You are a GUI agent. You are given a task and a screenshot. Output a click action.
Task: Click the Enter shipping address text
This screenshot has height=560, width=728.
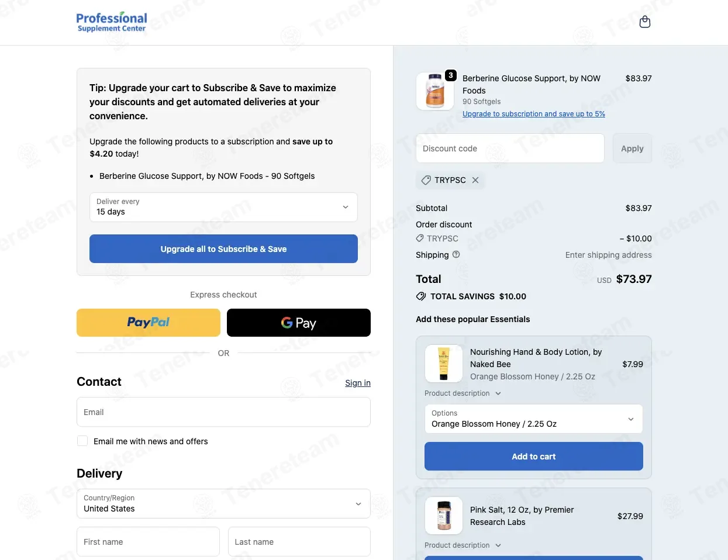pyautogui.click(x=609, y=255)
